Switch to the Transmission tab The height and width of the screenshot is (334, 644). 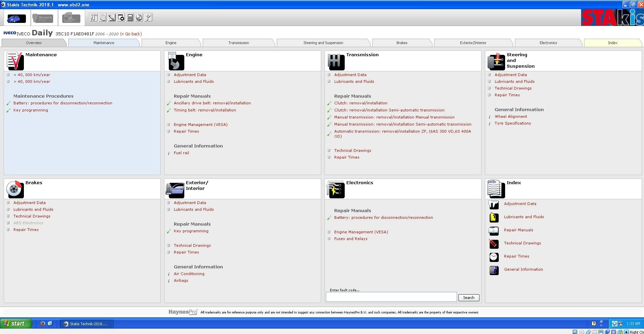tap(239, 43)
